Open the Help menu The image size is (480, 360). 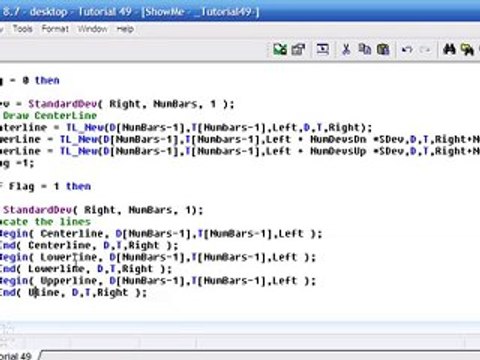125,29
